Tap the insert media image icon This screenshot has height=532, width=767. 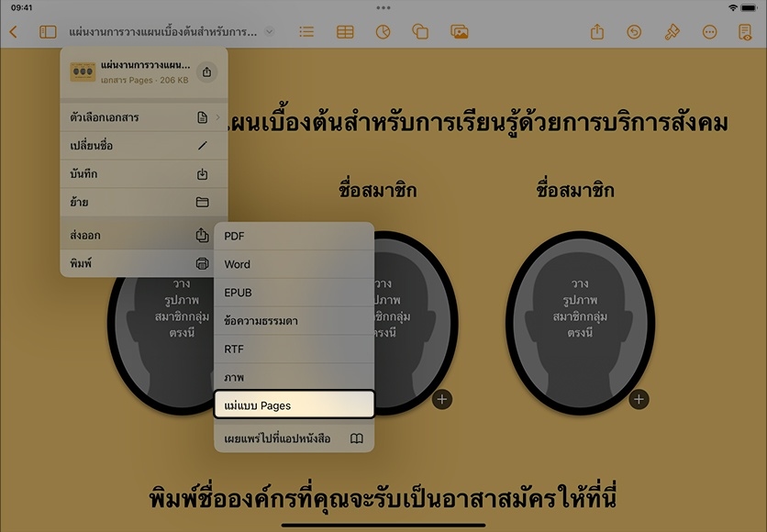pos(460,32)
